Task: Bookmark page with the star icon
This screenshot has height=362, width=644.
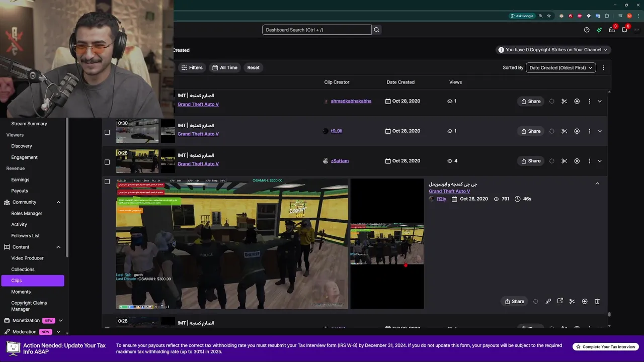Action: [x=549, y=16]
